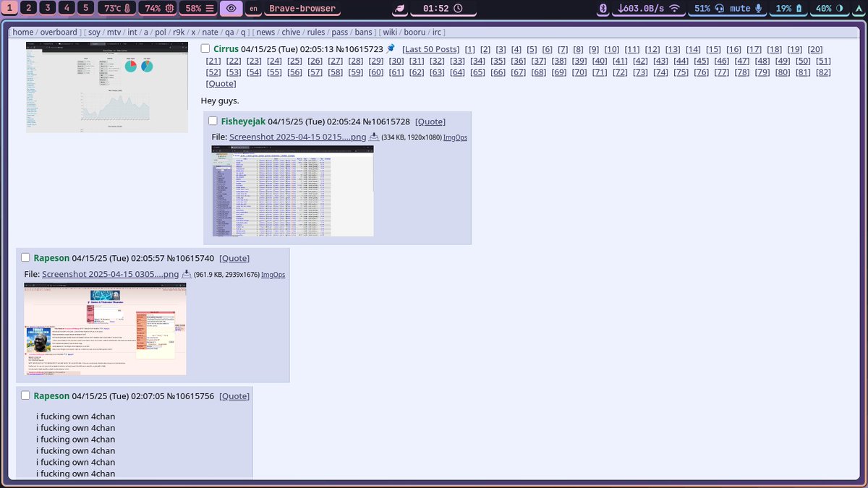Tick the checkbox on Cirrus's post
This screenshot has height=488, width=868.
coord(205,48)
